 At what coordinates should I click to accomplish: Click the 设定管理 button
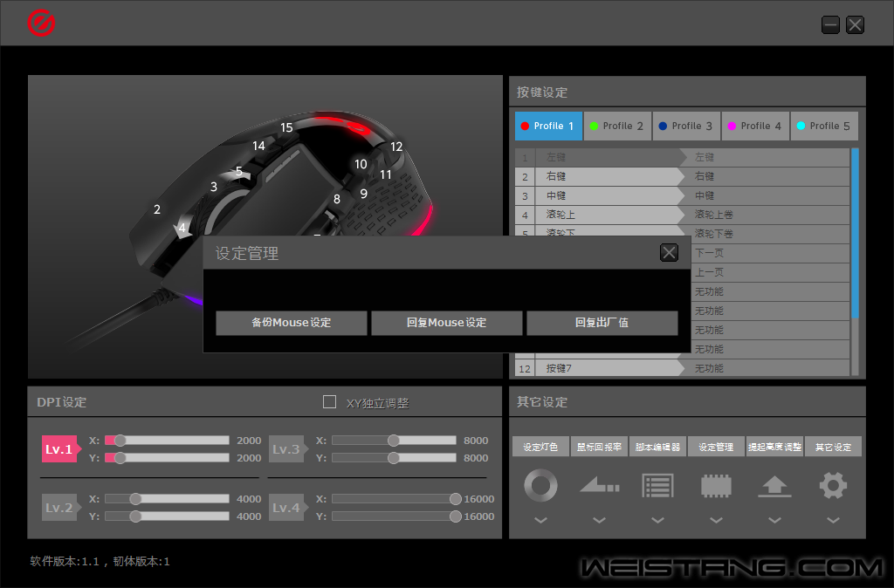tap(716, 447)
